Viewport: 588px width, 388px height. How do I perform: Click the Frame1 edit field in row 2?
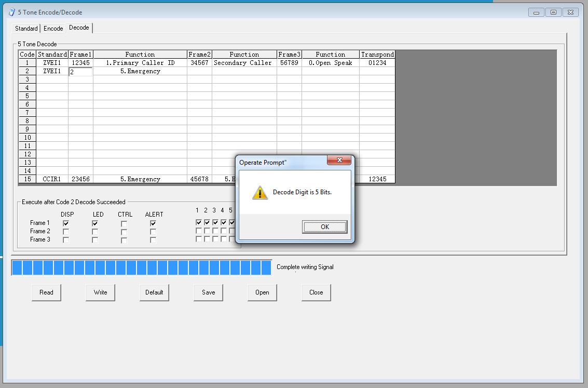[x=81, y=72]
